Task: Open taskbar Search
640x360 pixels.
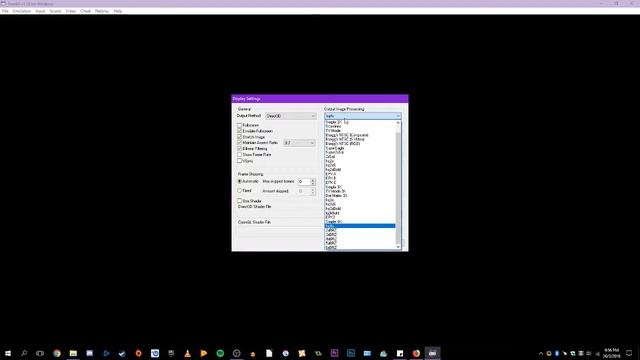Action: pos(24,353)
